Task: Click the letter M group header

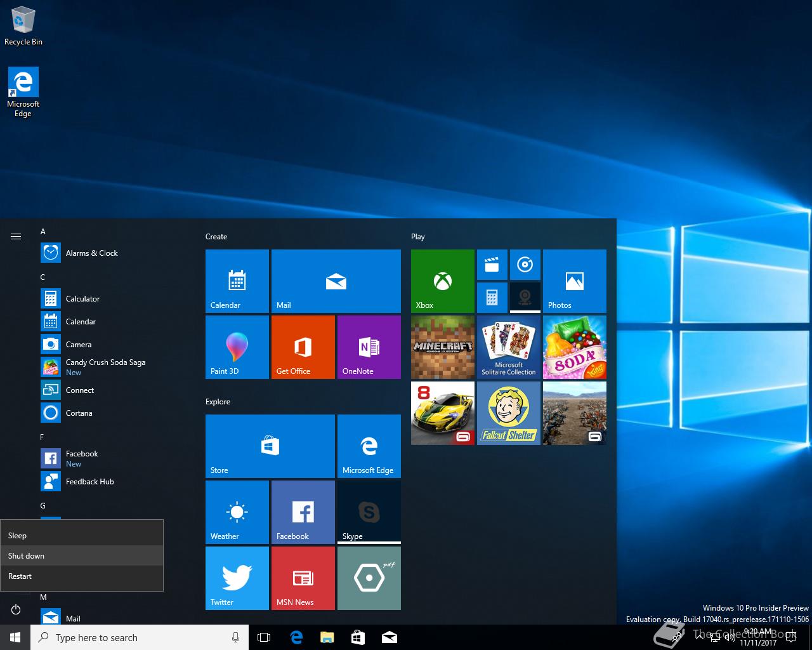Action: pos(44,597)
